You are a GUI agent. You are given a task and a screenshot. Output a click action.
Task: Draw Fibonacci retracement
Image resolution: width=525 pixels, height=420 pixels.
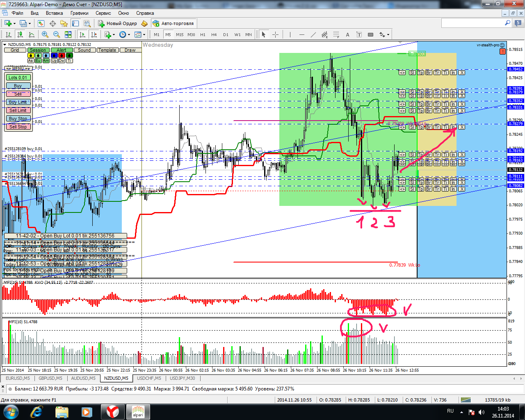click(336, 34)
